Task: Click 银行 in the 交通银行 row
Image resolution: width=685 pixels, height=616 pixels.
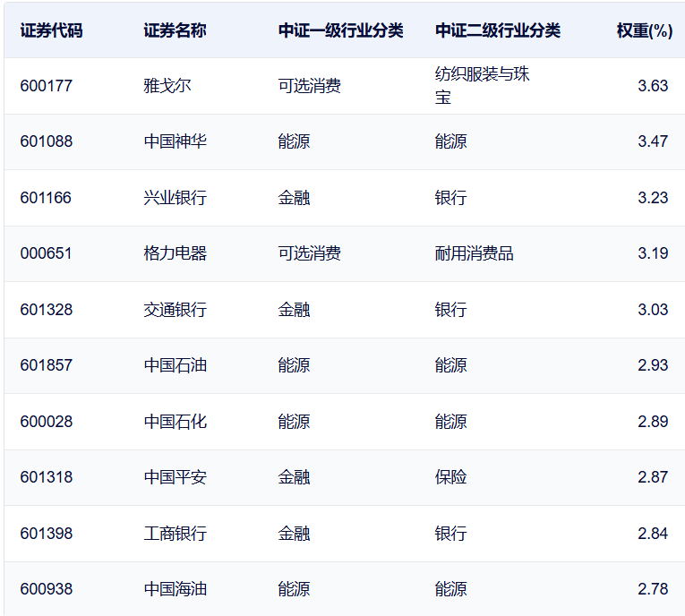Action: pyautogui.click(x=450, y=310)
